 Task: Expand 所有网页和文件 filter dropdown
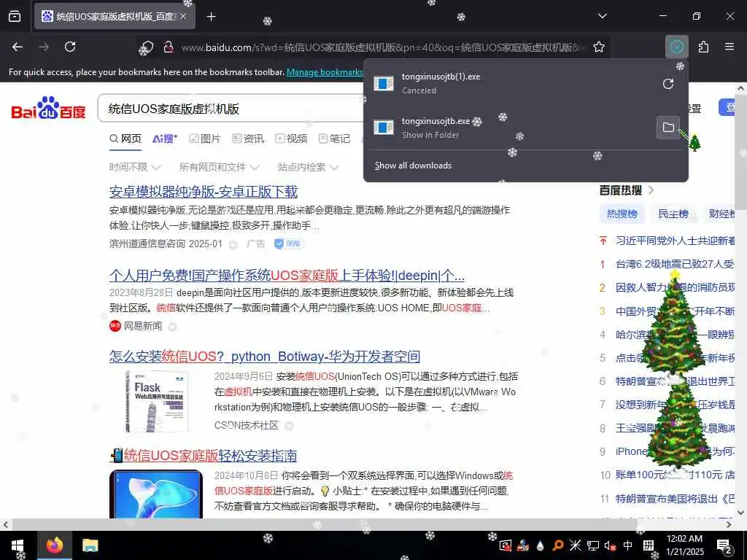219,167
